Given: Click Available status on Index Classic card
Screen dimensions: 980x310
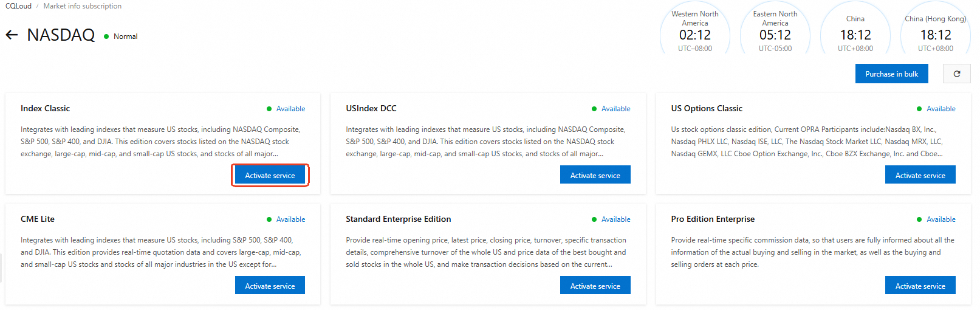Looking at the screenshot, I should [290, 109].
